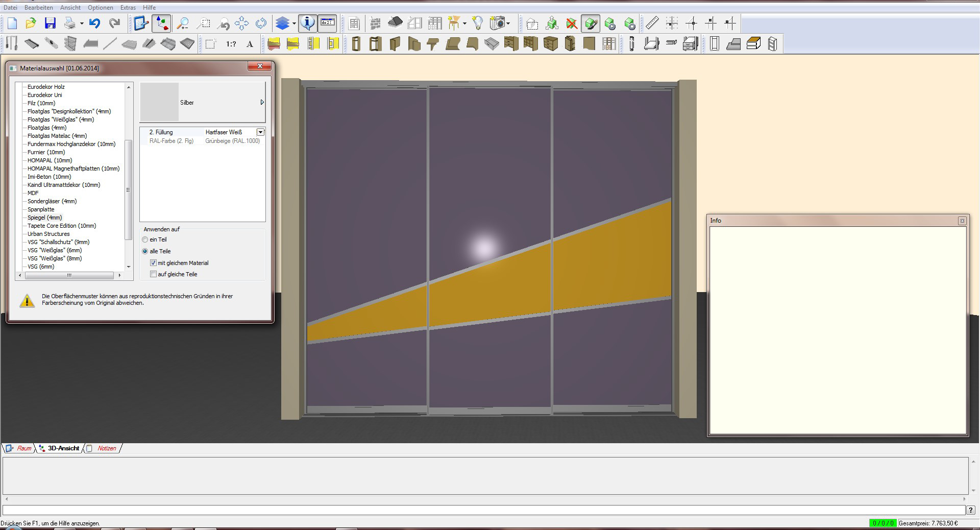Expand the Silber material arrow
The height and width of the screenshot is (530, 980).
262,103
